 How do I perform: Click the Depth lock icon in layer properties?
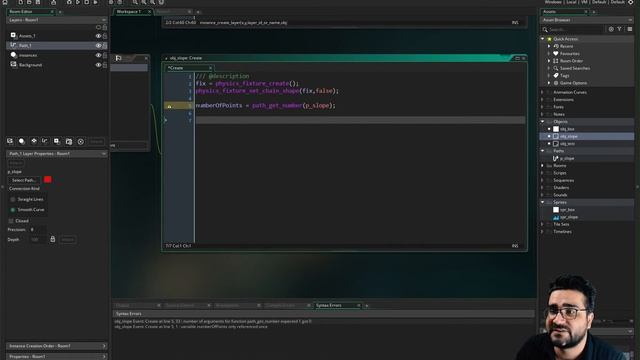(53, 239)
